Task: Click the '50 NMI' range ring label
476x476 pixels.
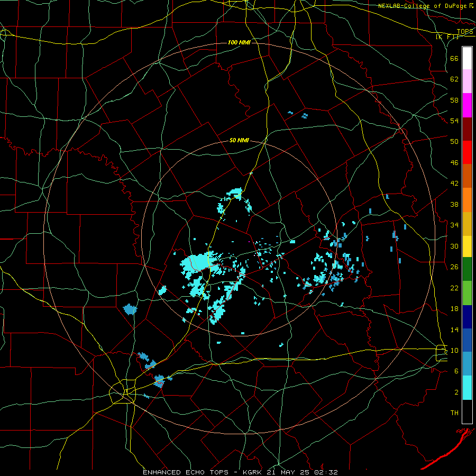Action: pyautogui.click(x=239, y=140)
